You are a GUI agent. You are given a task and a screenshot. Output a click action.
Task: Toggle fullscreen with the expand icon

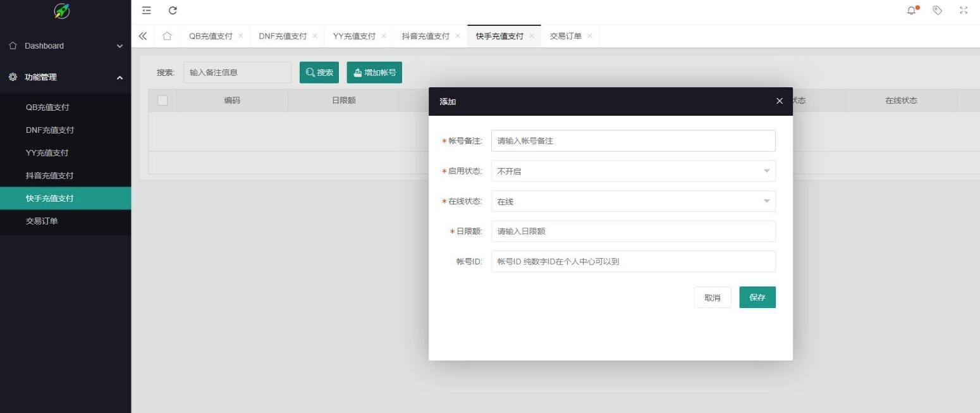pos(963,11)
